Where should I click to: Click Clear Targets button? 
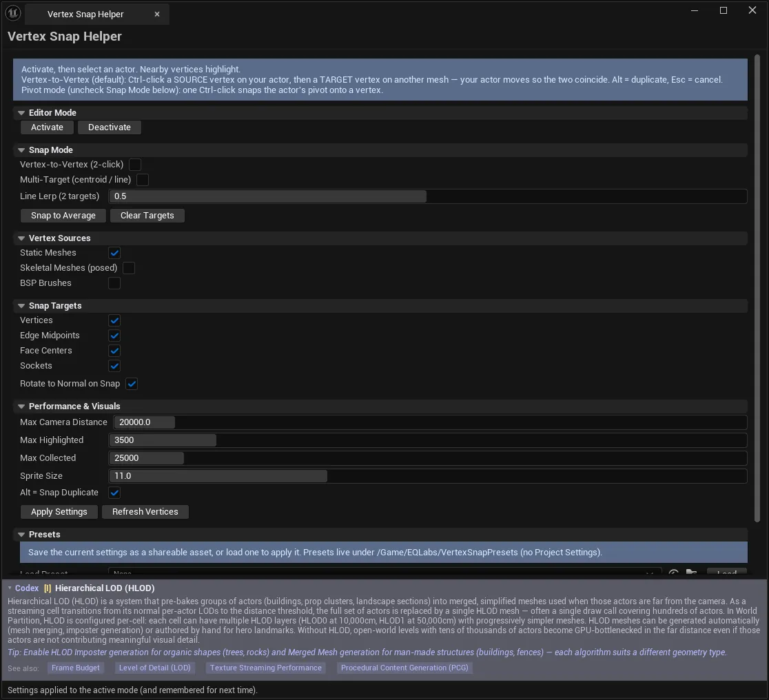tap(147, 216)
